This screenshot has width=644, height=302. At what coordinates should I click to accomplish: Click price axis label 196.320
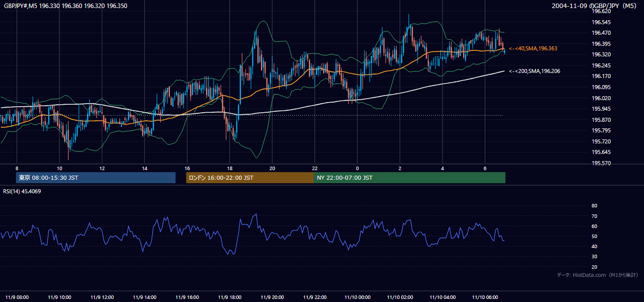pos(601,54)
